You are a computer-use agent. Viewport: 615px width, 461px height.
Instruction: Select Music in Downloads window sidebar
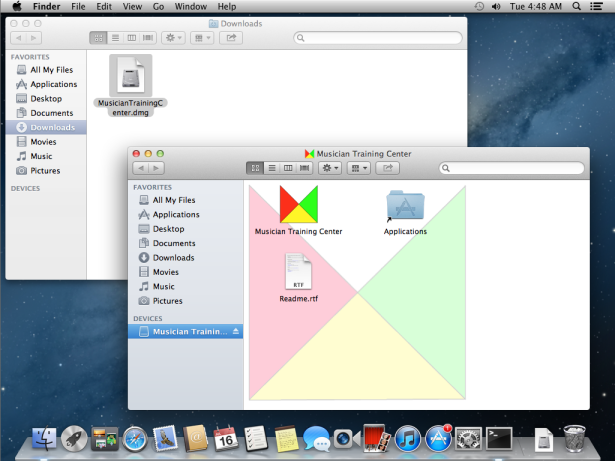[x=46, y=156]
